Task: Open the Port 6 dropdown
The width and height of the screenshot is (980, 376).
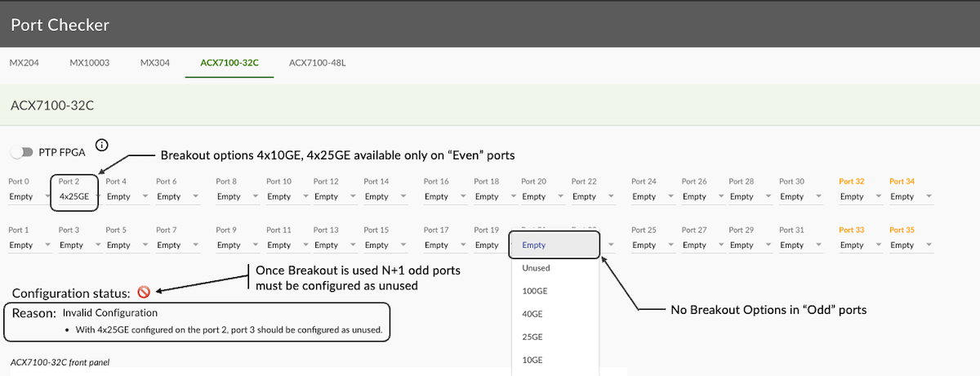Action: tap(177, 196)
